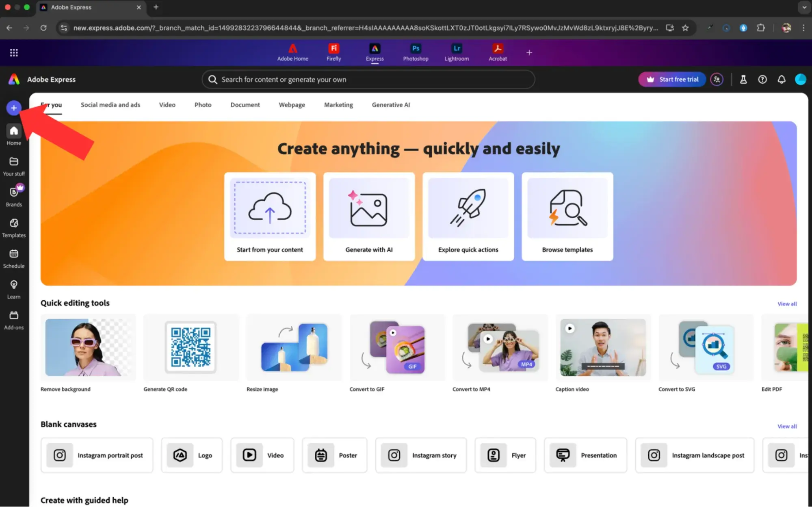Viewport: 812px width, 507px height.
Task: Select the Generate with AI card
Action: point(369,217)
